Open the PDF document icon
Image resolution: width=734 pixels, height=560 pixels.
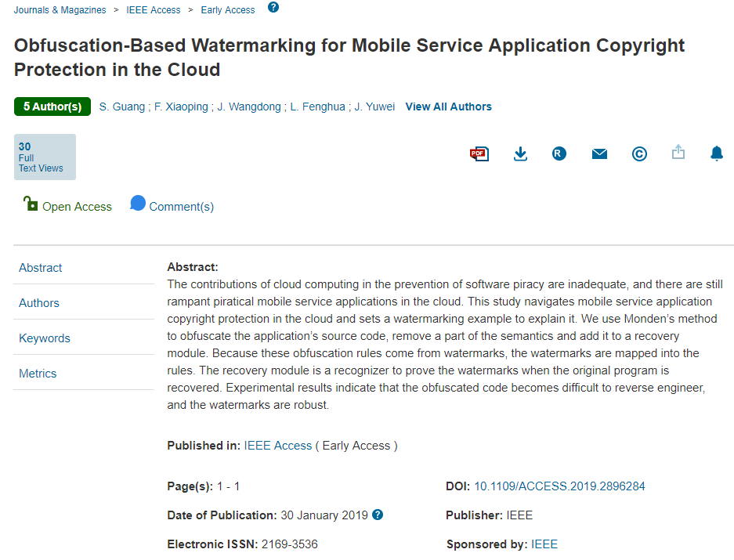[479, 154]
